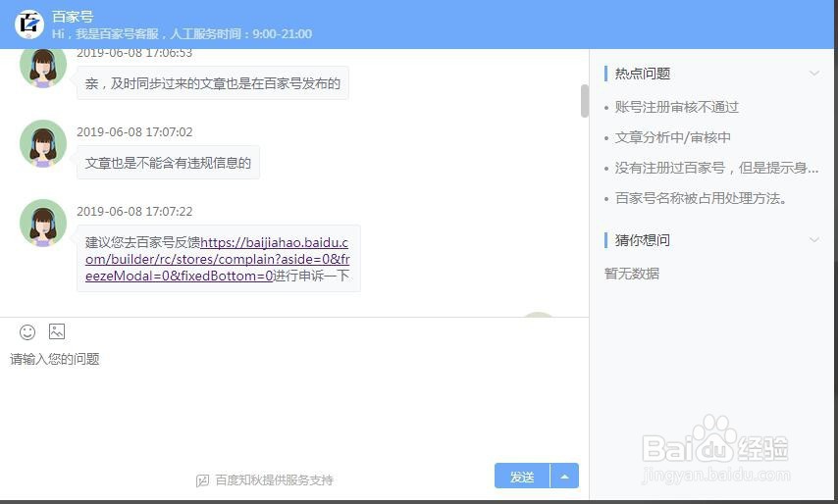
Task: Send the message with 发送 button
Action: pyautogui.click(x=522, y=476)
